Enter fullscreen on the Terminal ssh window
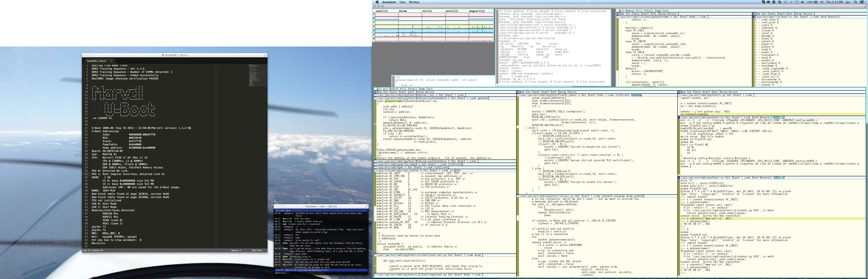Viewport: 868px width, 279px height. coord(367,206)
